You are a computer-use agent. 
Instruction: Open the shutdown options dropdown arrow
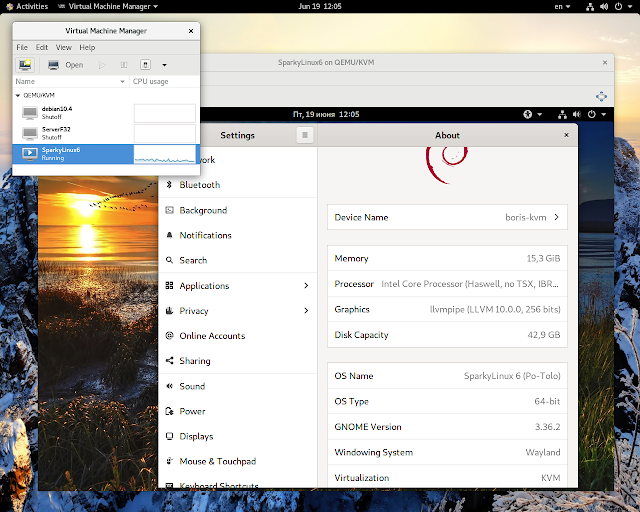pos(164,65)
